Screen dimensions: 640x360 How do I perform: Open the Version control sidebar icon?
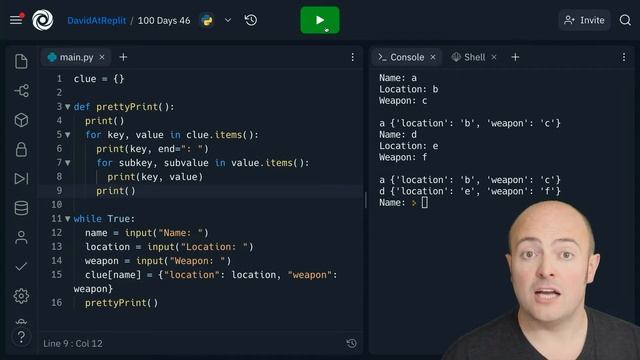pos(21,91)
